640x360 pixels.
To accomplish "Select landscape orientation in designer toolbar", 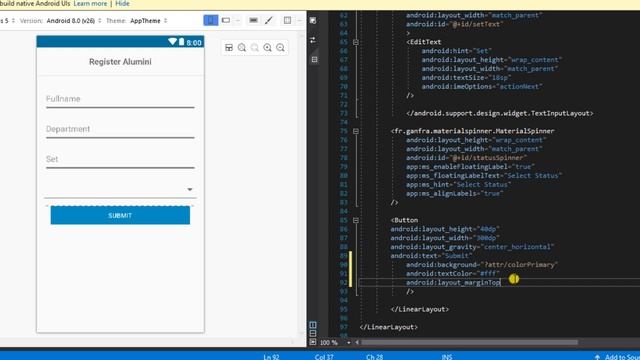I will click(226, 20).
